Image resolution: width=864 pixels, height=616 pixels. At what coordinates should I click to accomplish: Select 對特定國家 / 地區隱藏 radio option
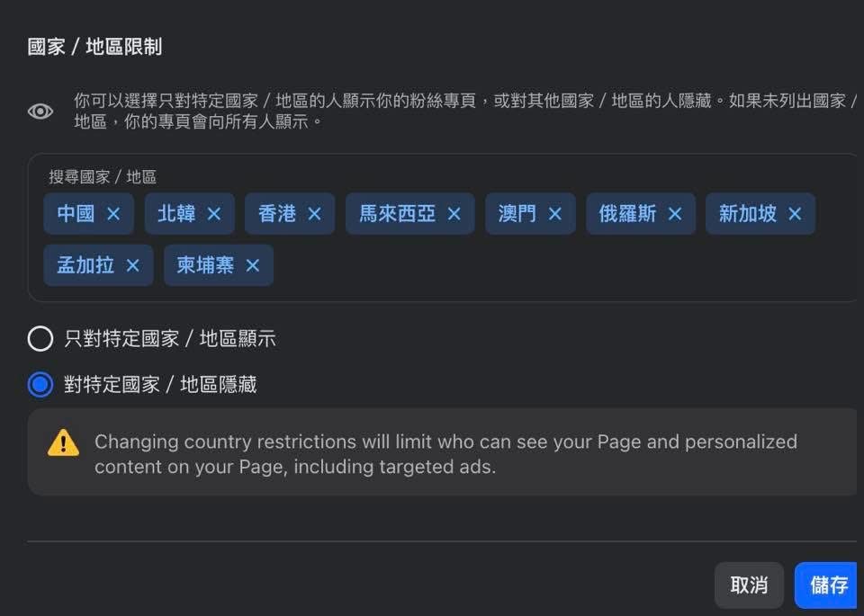pyautogui.click(x=40, y=385)
